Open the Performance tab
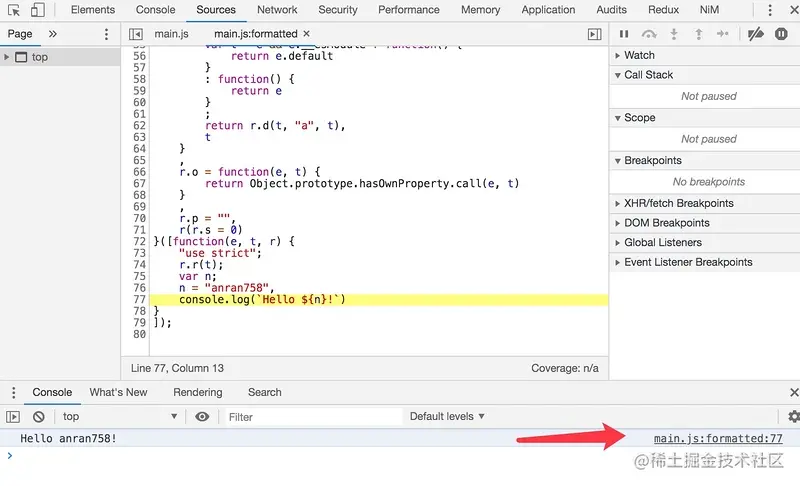Screen dimensions: 800x486 click(409, 10)
